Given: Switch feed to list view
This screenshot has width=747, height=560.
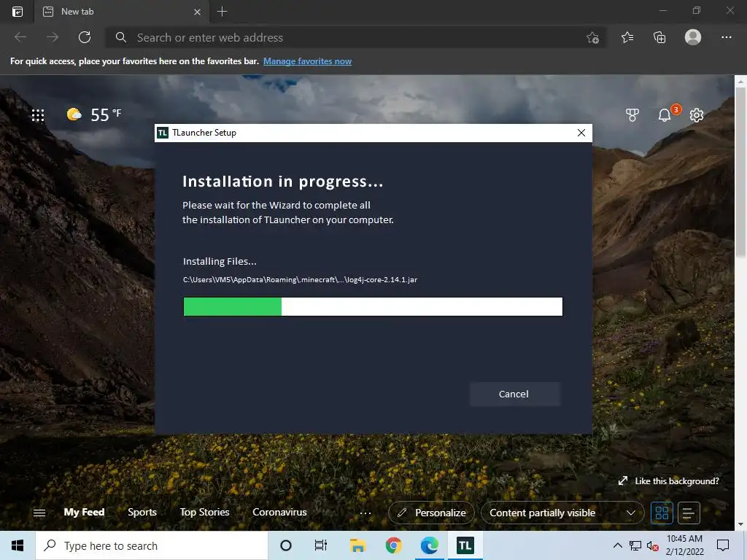Looking at the screenshot, I should pyautogui.click(x=689, y=513).
